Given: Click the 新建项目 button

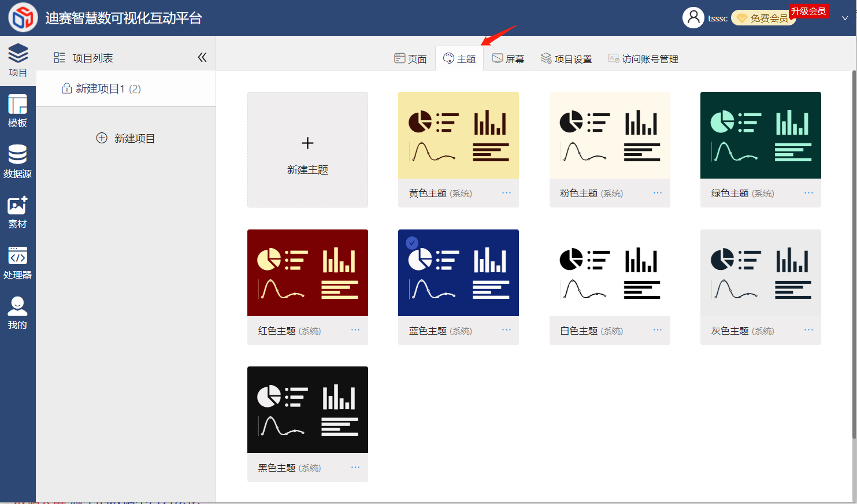Looking at the screenshot, I should click(x=125, y=138).
